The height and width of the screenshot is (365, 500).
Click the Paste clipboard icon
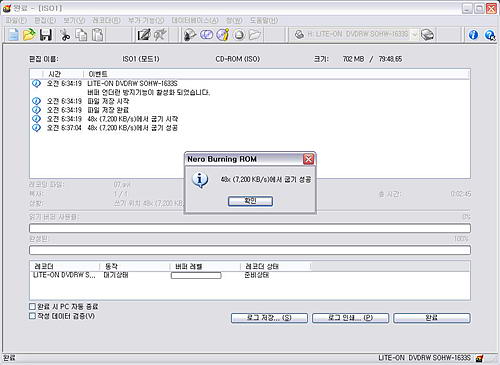[97, 35]
